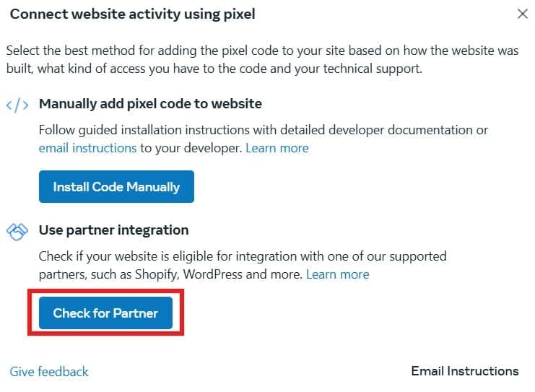The height and width of the screenshot is (392, 535).
Task: Open the inline email instructions link
Action: (x=87, y=148)
